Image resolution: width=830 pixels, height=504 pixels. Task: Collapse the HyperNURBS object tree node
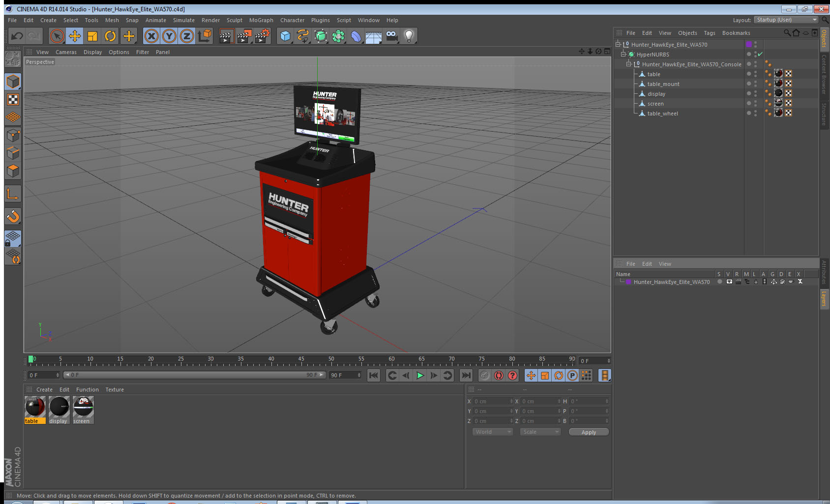(x=623, y=54)
